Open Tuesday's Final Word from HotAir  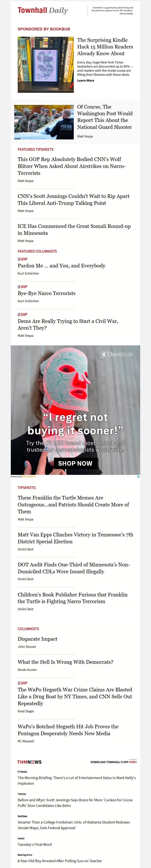(x=35, y=844)
